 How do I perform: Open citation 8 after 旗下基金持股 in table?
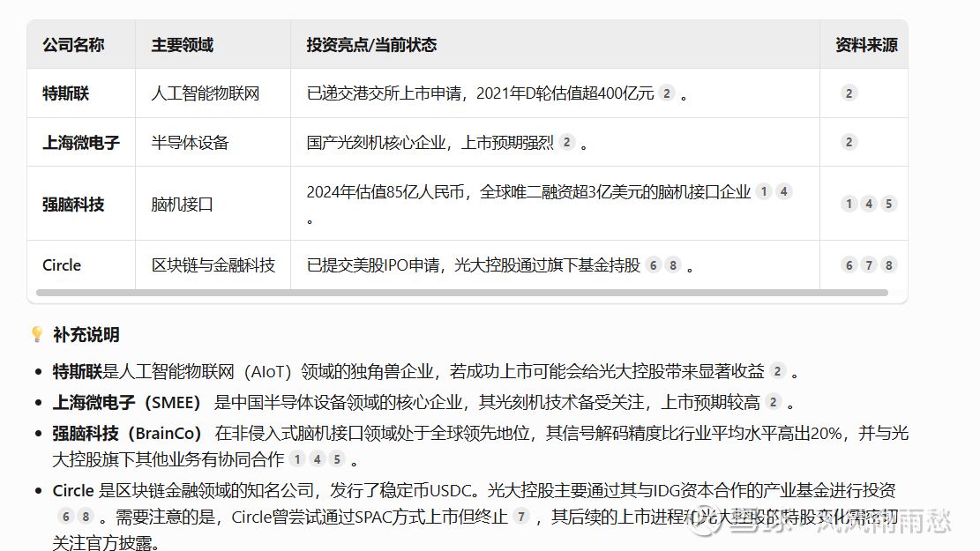pyautogui.click(x=673, y=264)
